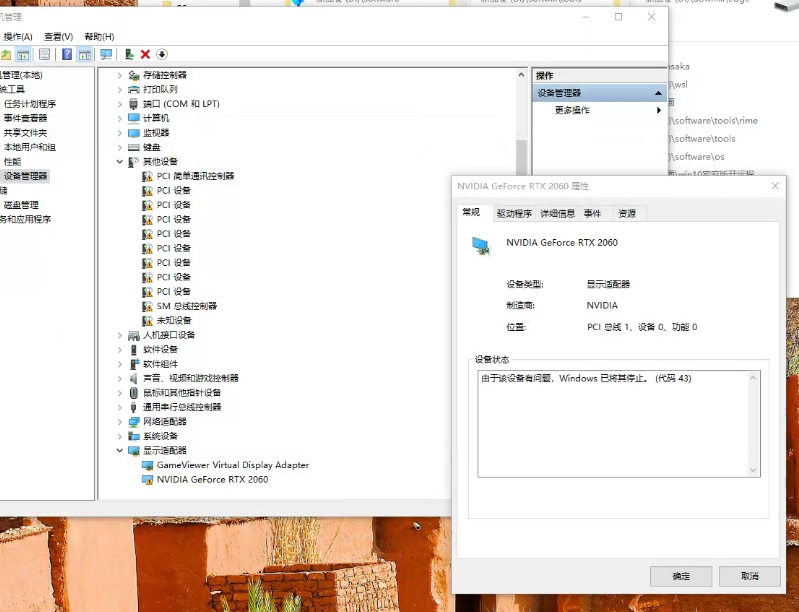
Task: Click the 取消 button
Action: [x=749, y=576]
